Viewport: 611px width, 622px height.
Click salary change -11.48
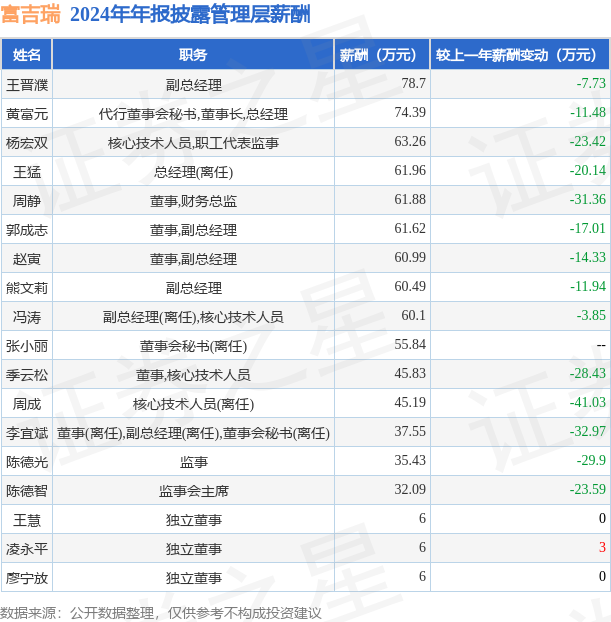[x=588, y=112]
